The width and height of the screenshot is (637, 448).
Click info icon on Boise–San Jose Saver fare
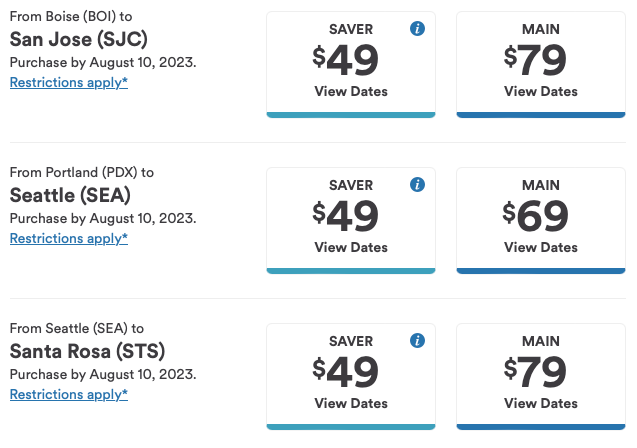418,29
